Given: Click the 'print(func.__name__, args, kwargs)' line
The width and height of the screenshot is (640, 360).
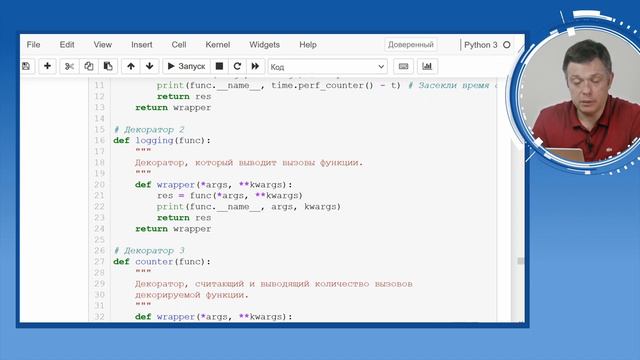Looking at the screenshot, I should point(249,207).
